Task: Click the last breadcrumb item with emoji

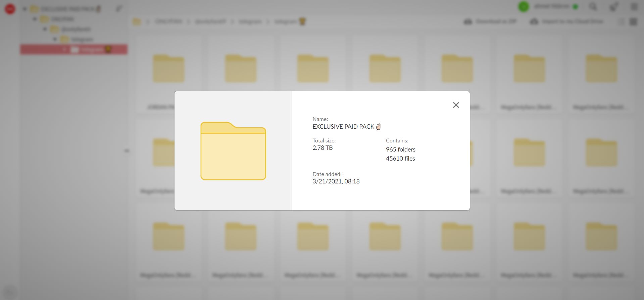Action: tap(290, 22)
